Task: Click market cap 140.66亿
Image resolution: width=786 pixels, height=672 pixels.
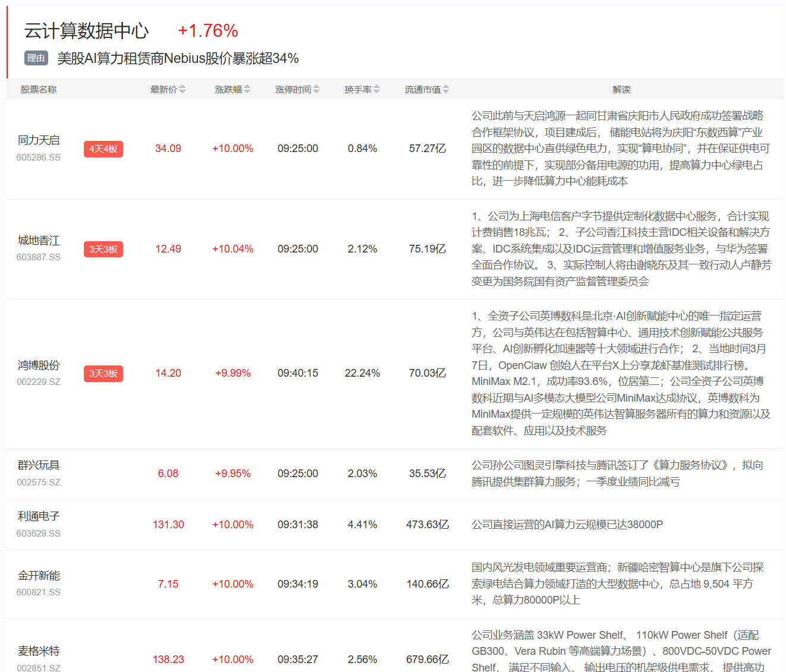Action: point(427,584)
